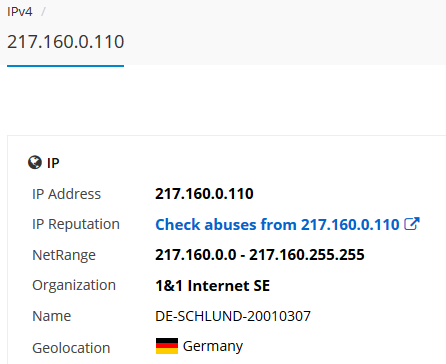Image resolution: width=446 pixels, height=364 pixels.
Task: Click the breadcrumb slash separator after IPv4
Action: 43,12
